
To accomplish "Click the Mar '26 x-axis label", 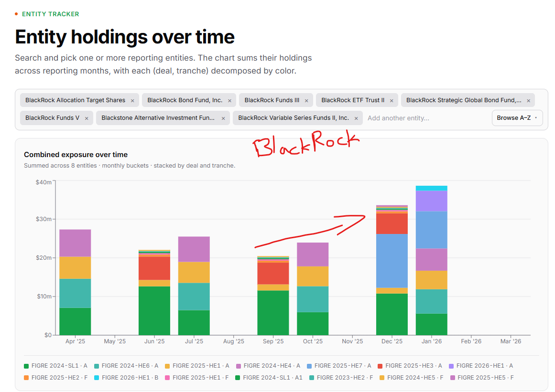I will click(x=511, y=341).
